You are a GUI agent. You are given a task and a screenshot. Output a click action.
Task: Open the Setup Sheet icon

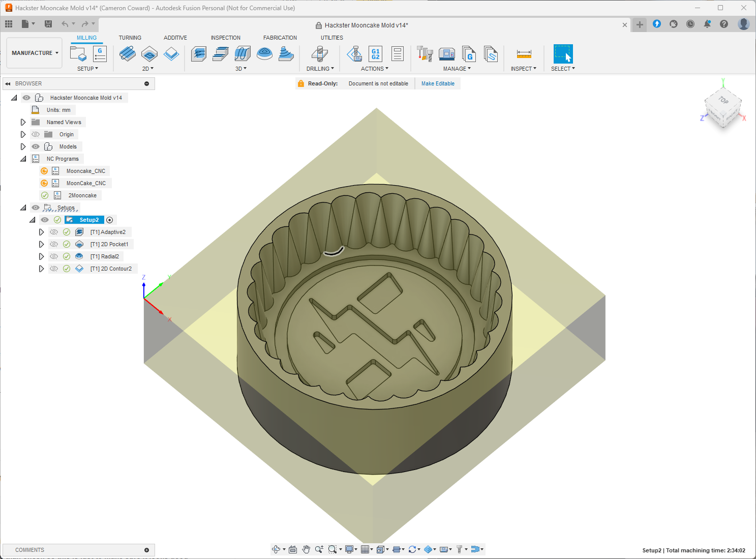point(398,53)
